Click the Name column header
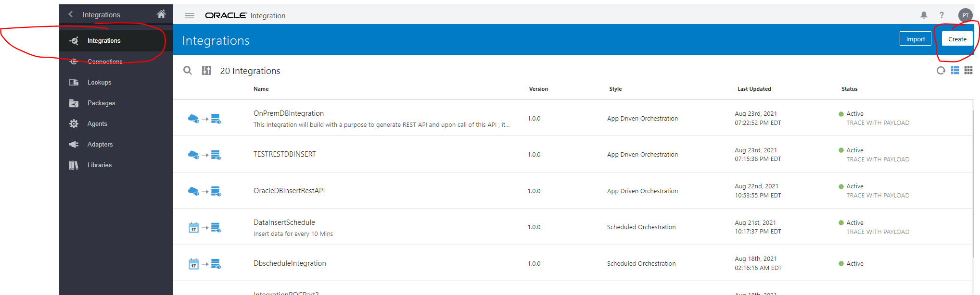The image size is (980, 295). pyautogui.click(x=261, y=89)
